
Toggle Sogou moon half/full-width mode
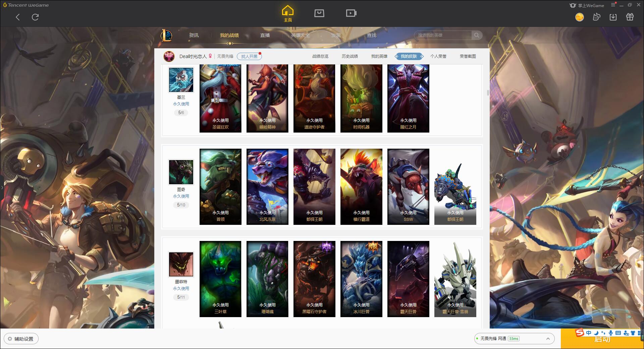596,333
